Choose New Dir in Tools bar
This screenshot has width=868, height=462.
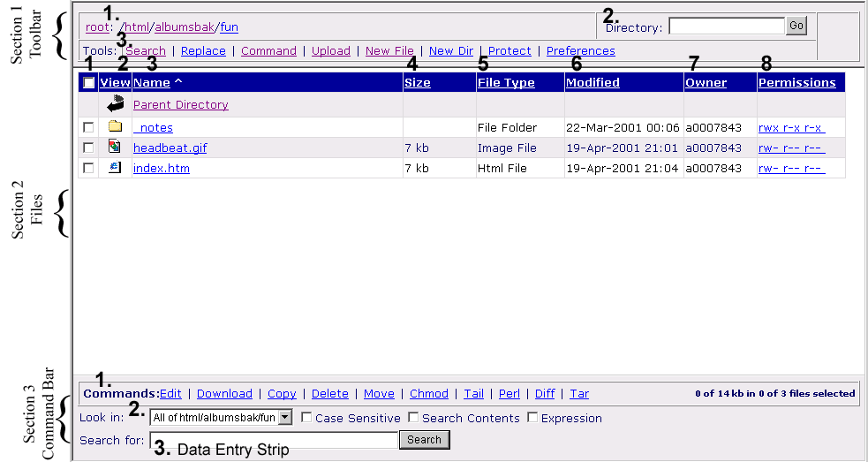click(451, 51)
